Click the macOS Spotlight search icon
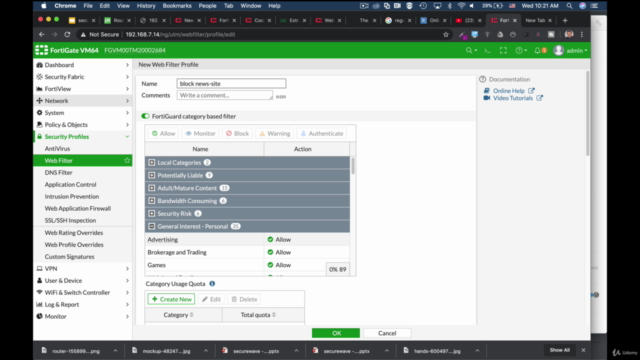 pos(569,6)
